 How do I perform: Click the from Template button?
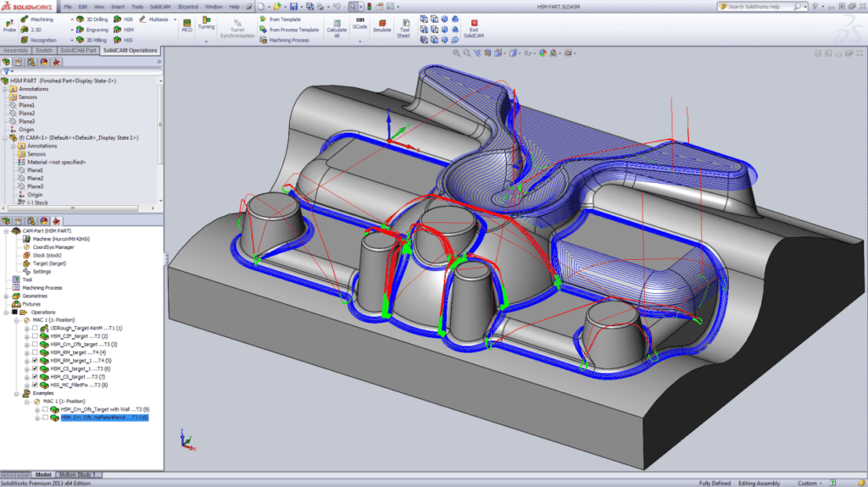point(285,19)
